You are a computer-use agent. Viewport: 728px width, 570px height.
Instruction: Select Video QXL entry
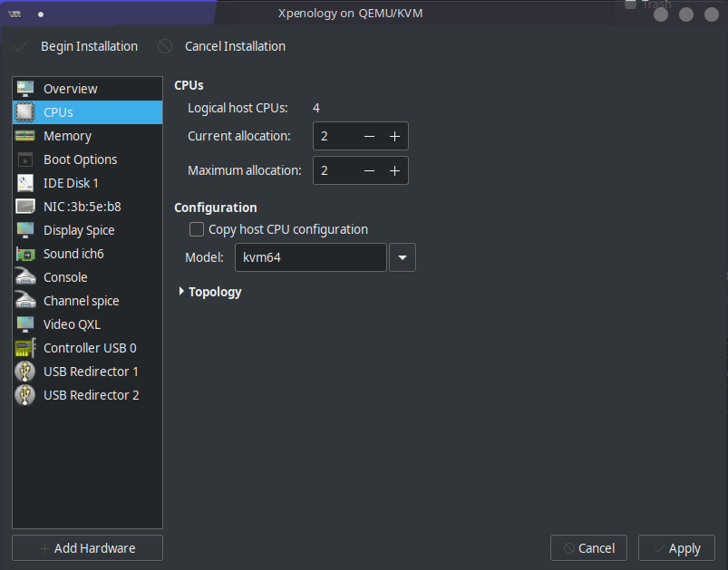[x=87, y=324]
